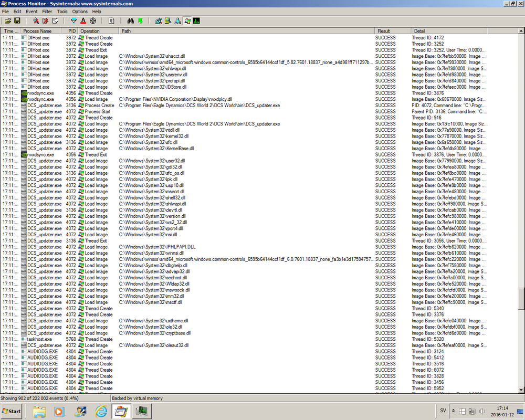525x420 pixels.
Task: Click the Start button
Action: pyautogui.click(x=10, y=411)
